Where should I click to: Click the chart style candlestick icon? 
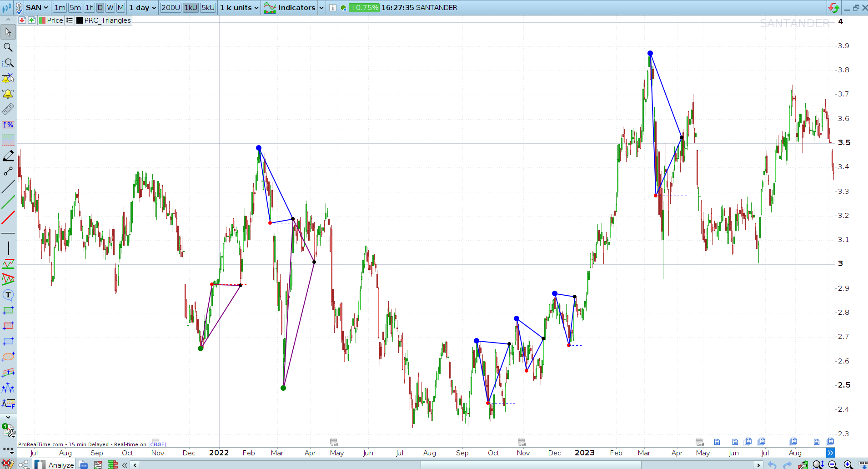point(7,8)
